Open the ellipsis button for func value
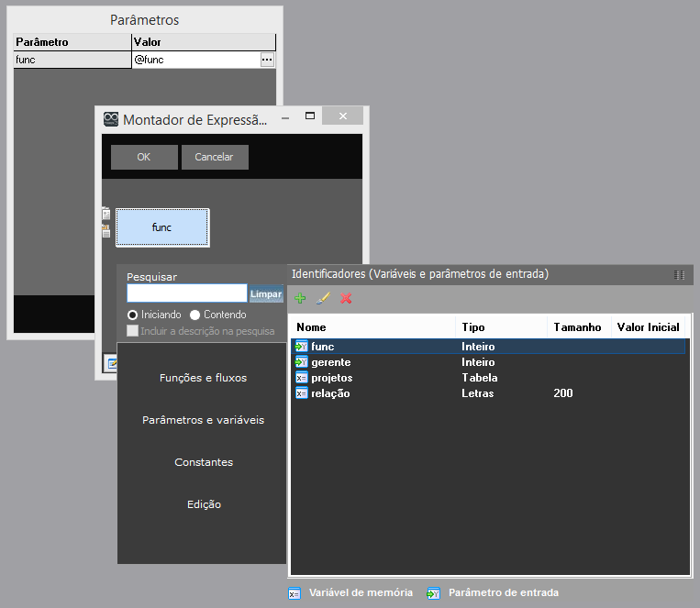This screenshot has width=700, height=608. (267, 60)
